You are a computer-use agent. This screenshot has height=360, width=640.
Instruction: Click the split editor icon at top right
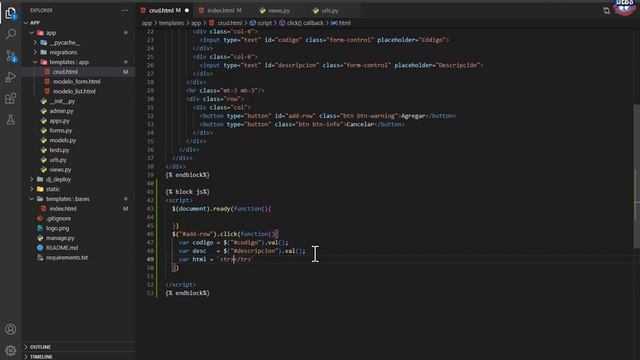pos(607,11)
